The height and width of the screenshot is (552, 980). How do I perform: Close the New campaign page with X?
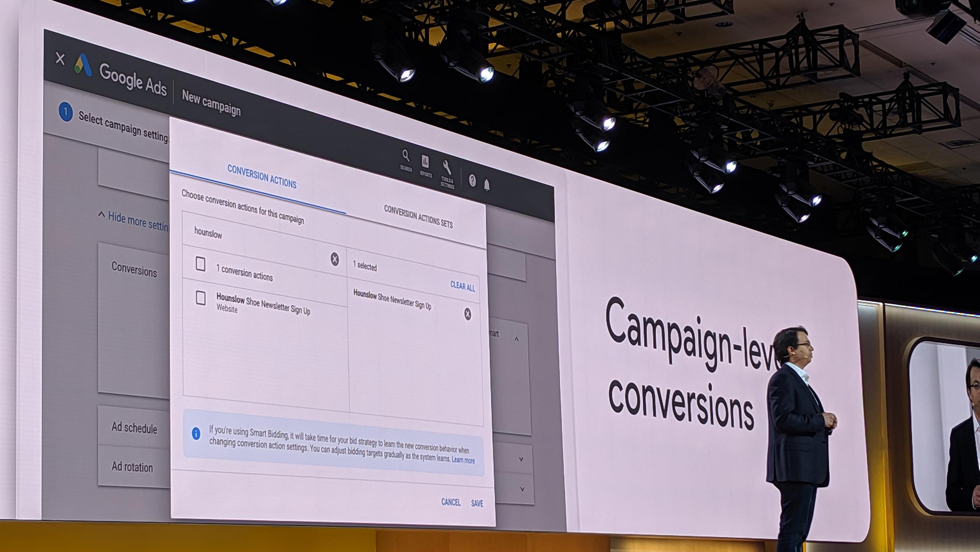(60, 58)
